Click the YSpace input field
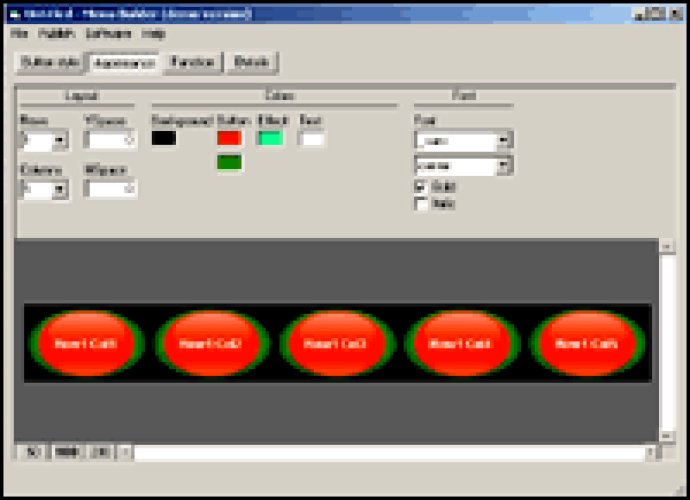Viewport: 690px width, 500px height. tap(110, 140)
